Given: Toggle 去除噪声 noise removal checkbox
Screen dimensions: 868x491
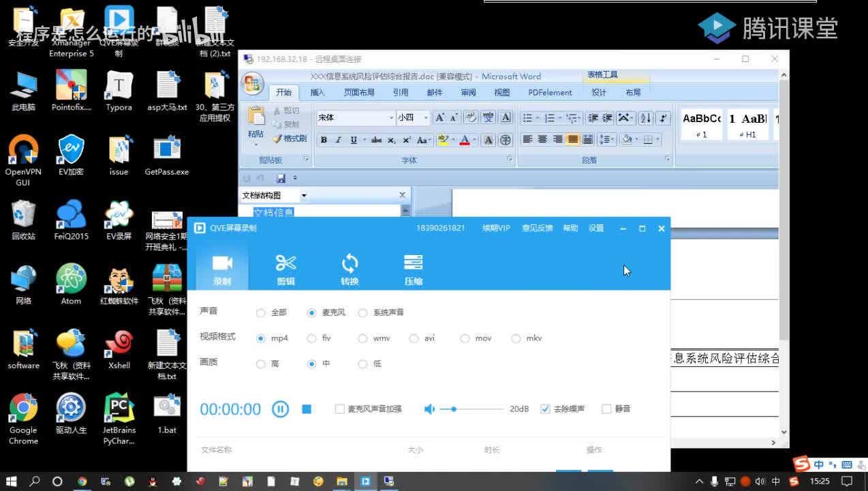Looking at the screenshot, I should coord(545,409).
